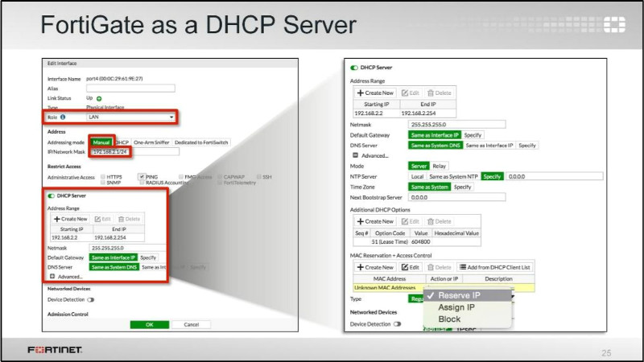
Task: Click right panel Netmask field 255.255.255.0
Action: pyautogui.click(x=456, y=125)
